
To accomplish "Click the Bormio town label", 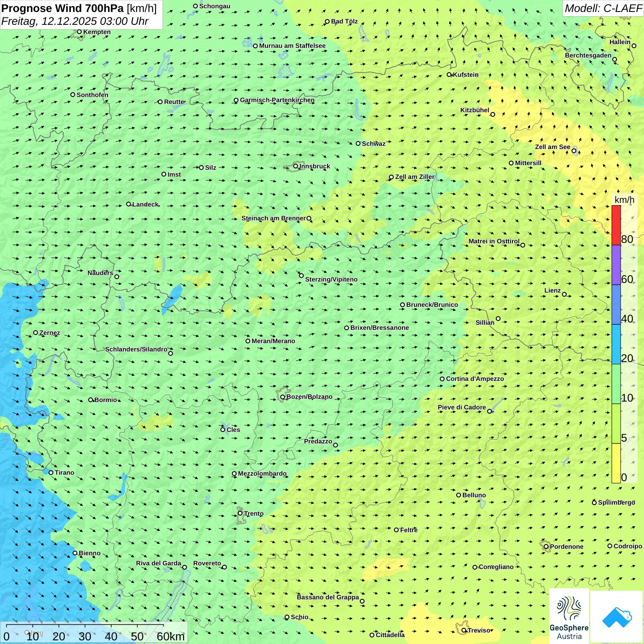I will [x=106, y=400].
